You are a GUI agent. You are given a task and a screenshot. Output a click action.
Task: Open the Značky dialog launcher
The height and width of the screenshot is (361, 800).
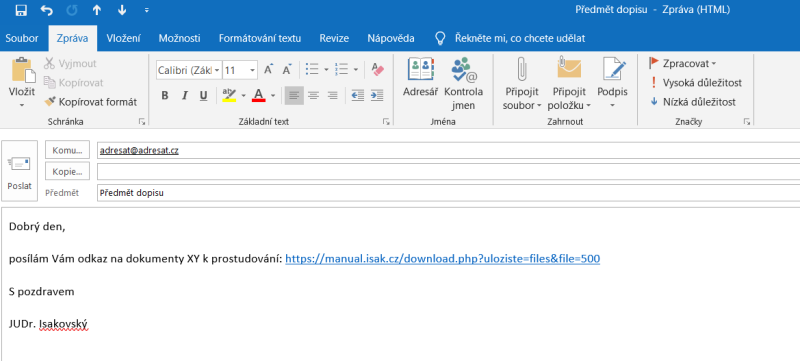[x=747, y=122]
